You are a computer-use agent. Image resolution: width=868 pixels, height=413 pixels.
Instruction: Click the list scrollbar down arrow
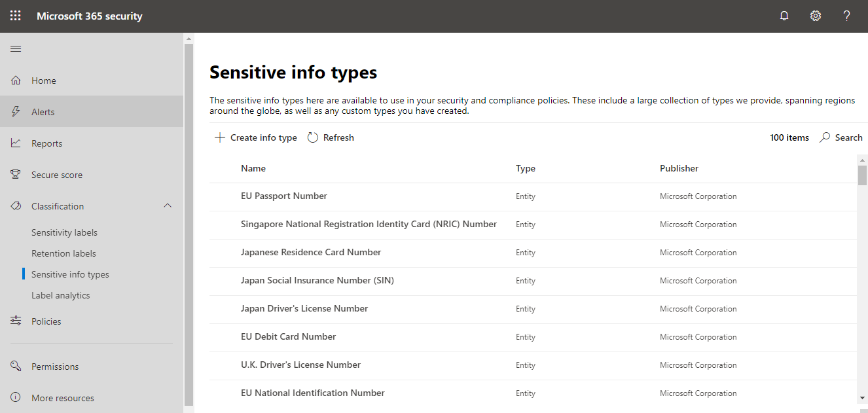862,398
